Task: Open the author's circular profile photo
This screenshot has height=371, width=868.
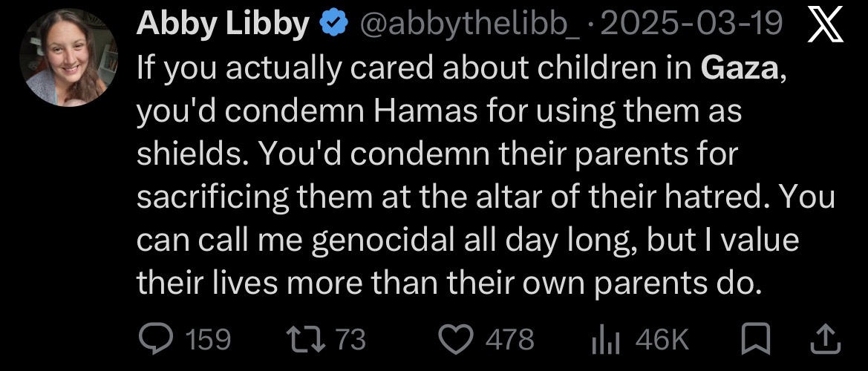Action: point(68,57)
